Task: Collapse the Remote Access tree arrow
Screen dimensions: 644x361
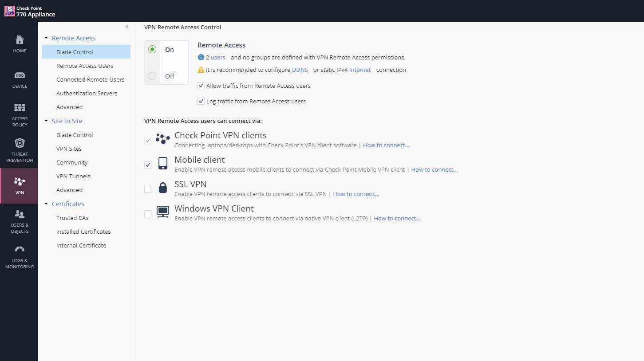Action: coord(46,38)
